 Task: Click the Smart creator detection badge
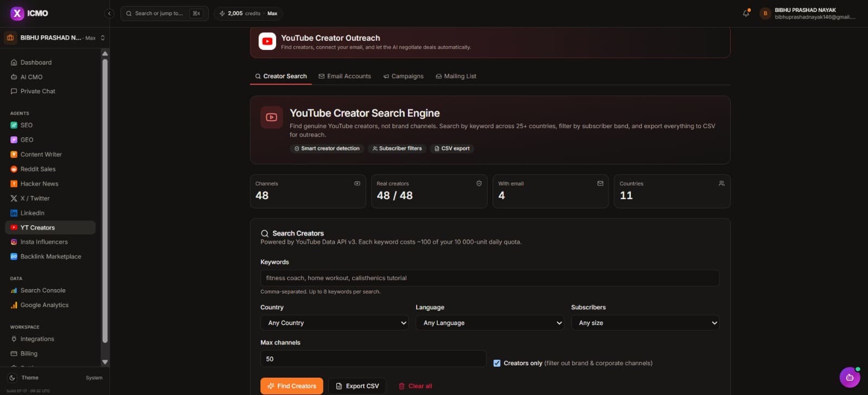[327, 148]
